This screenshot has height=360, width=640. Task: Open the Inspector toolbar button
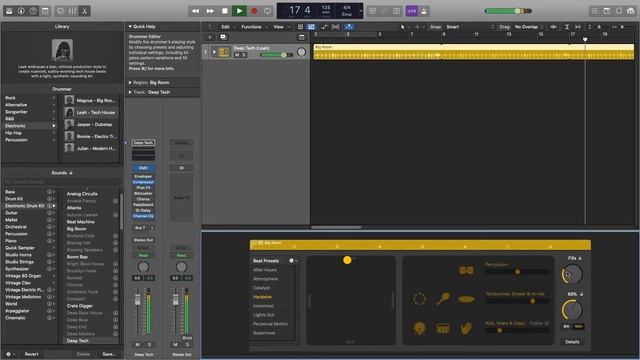coord(21,11)
